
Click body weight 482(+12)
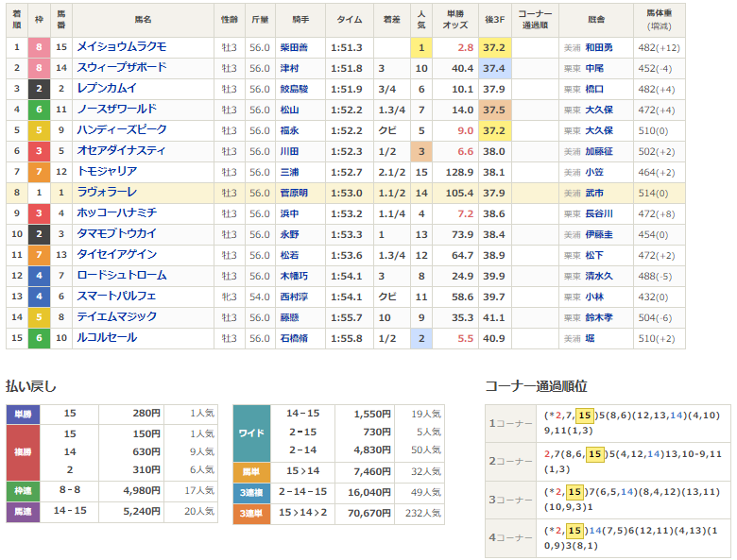(x=659, y=47)
